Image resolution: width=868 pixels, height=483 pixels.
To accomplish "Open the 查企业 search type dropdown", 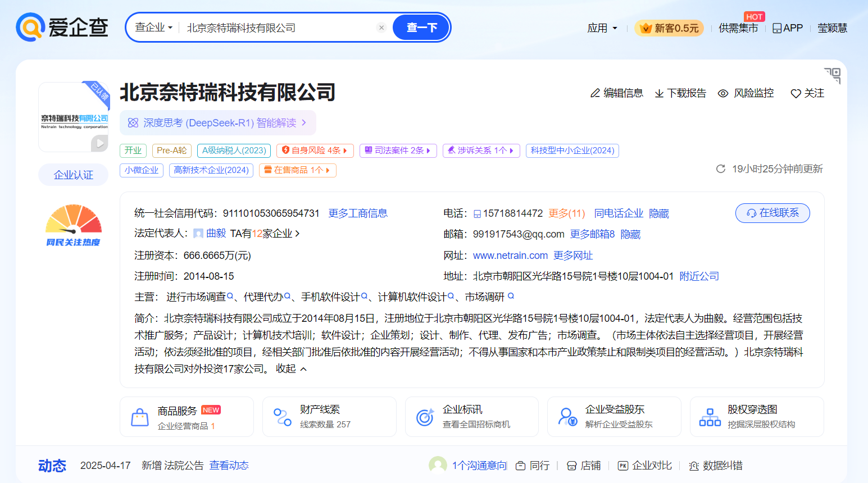I will (x=153, y=28).
